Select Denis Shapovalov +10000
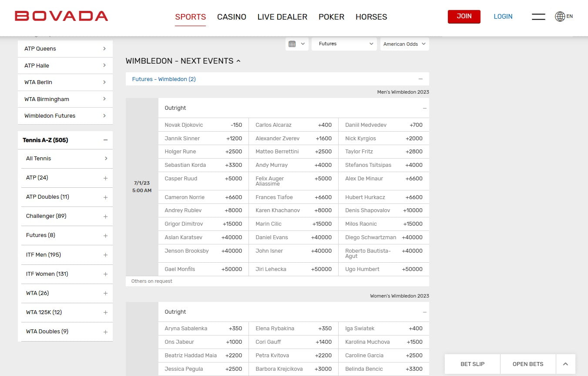The height and width of the screenshot is (376, 588). [x=384, y=210]
